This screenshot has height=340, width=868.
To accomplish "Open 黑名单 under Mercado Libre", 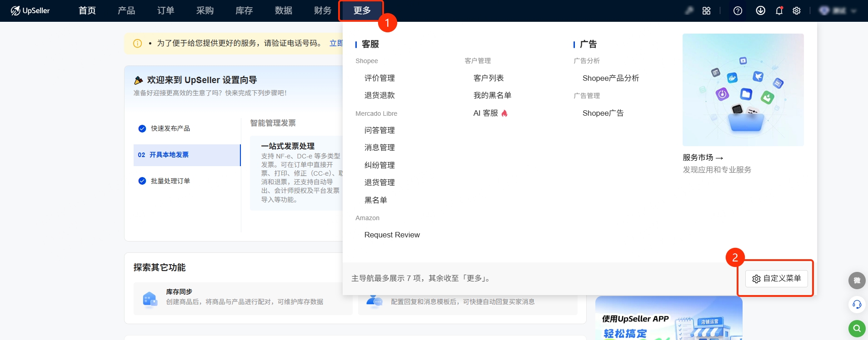I will pos(376,200).
